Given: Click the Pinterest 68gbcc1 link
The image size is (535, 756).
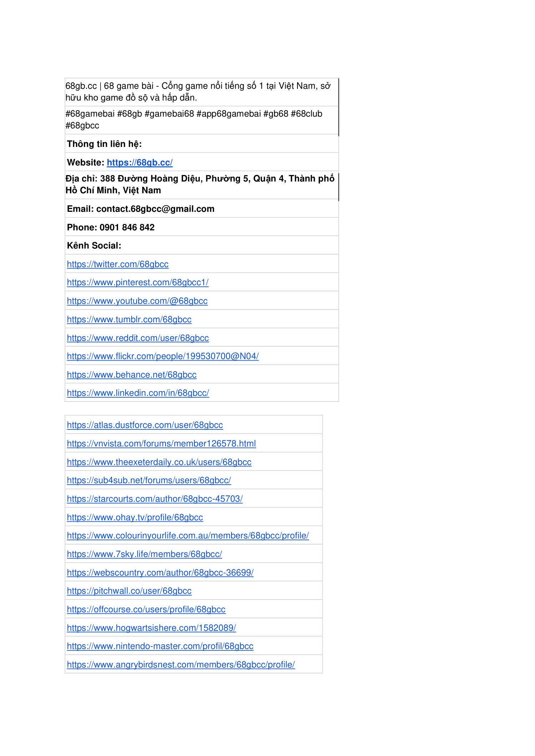Looking at the screenshot, I should [138, 282].
